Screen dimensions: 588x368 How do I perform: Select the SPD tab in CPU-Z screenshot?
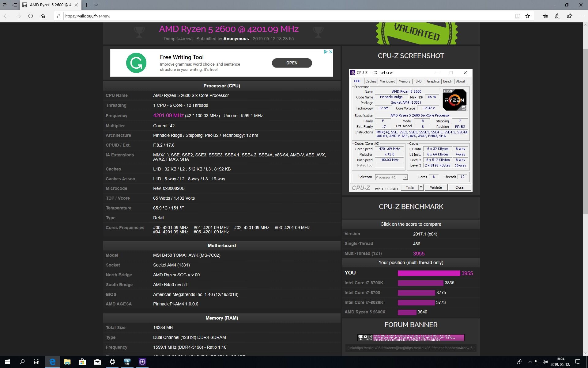pyautogui.click(x=418, y=81)
